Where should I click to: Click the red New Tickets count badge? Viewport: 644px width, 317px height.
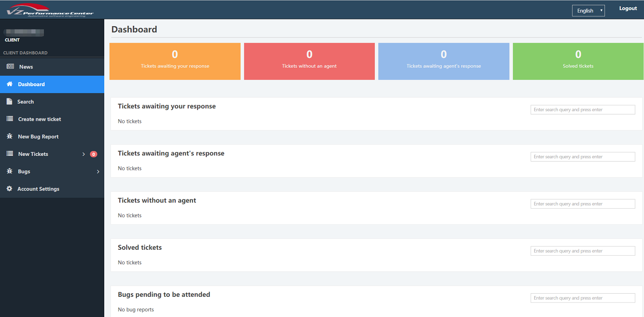[93, 154]
